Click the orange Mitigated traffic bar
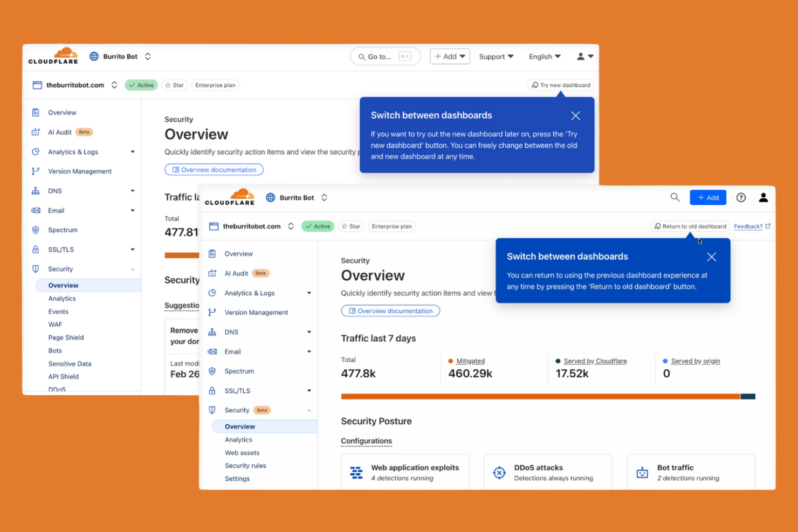This screenshot has height=532, width=798. click(x=539, y=396)
